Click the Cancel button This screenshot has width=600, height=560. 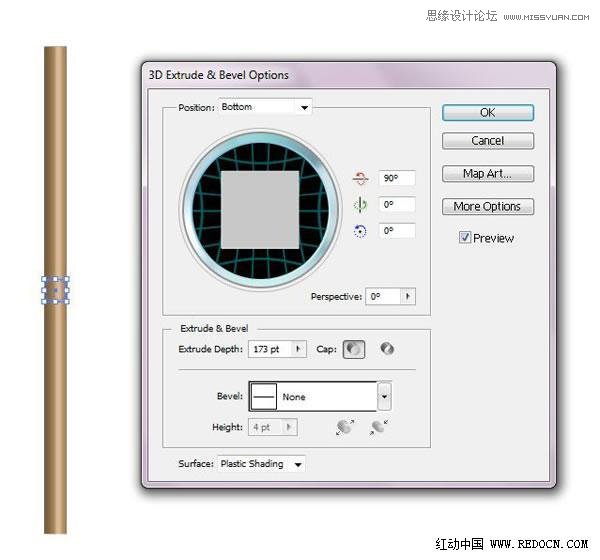pos(488,141)
